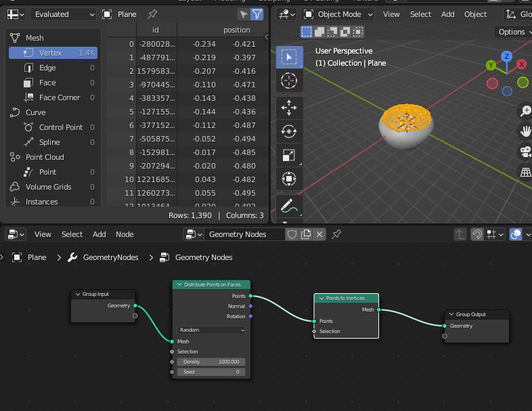532x411 pixels.
Task: Open node group browse dropdown
Action: pos(194,234)
